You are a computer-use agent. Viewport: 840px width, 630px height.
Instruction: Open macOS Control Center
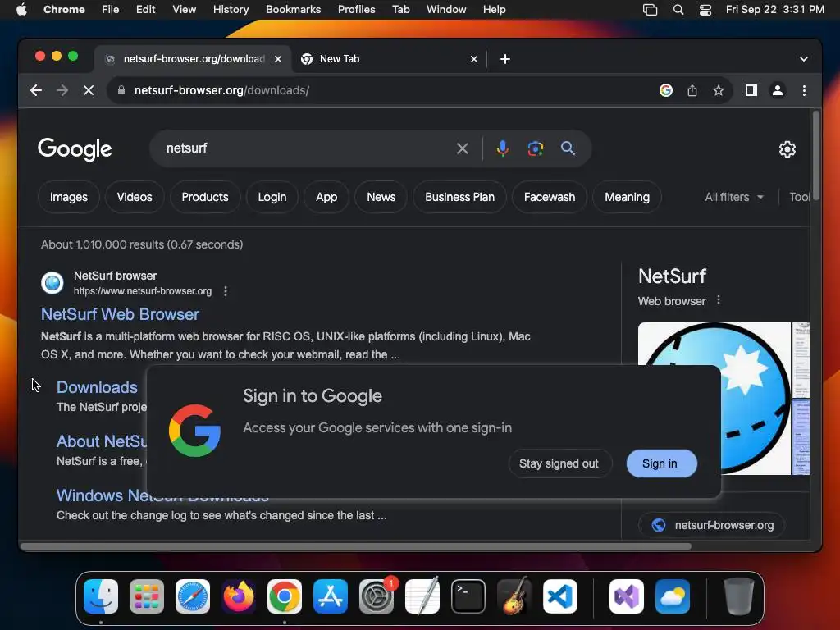[x=705, y=10]
